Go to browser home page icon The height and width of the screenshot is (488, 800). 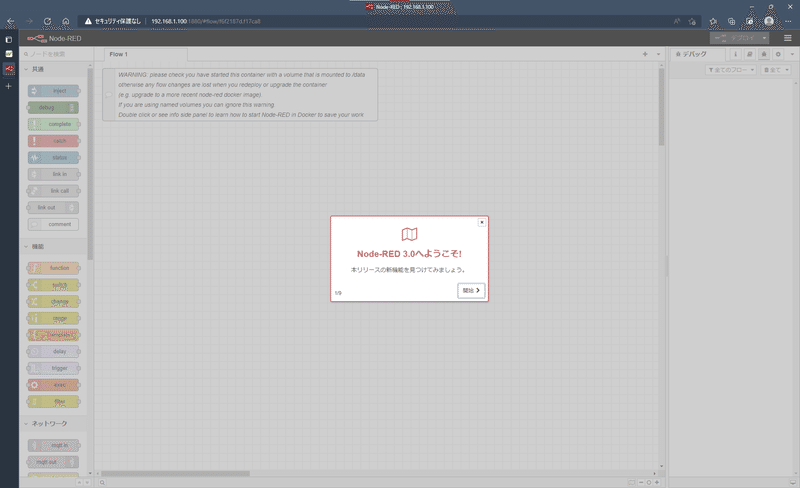pos(66,21)
